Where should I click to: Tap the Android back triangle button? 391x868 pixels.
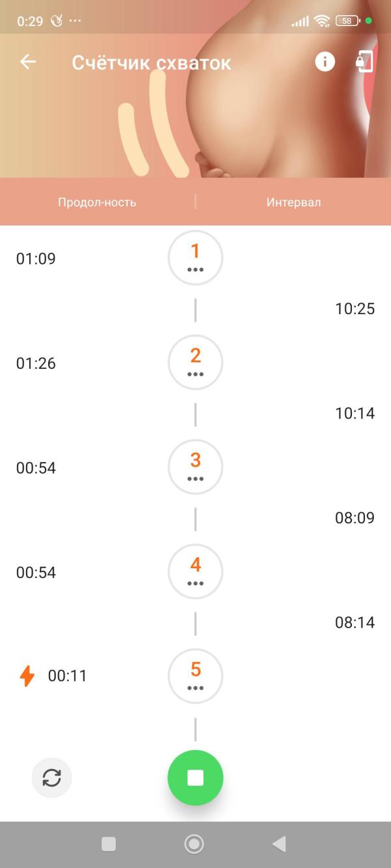pyautogui.click(x=279, y=844)
